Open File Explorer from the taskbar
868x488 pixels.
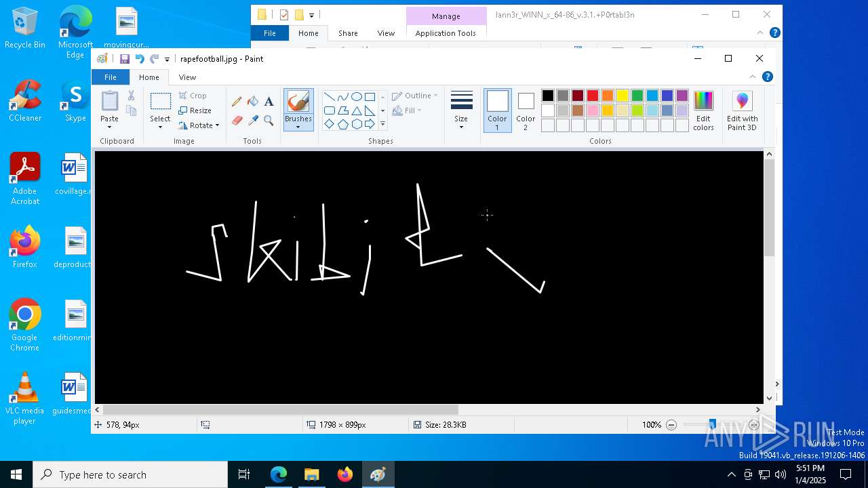[x=312, y=474]
